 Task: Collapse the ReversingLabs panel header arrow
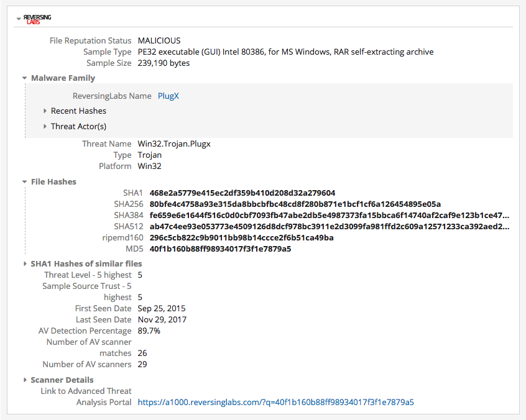click(x=19, y=19)
